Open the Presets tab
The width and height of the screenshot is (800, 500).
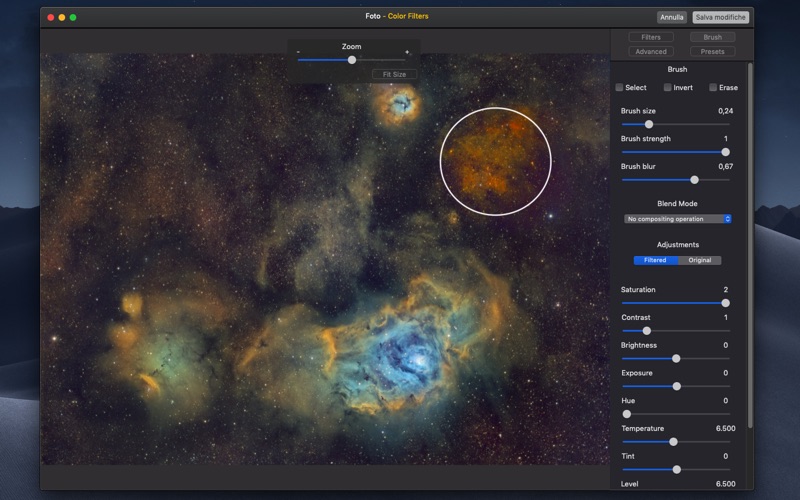coord(712,52)
